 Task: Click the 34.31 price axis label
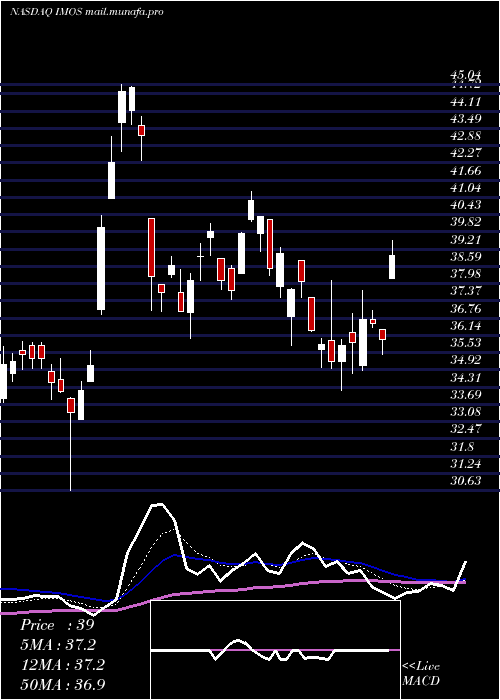[x=466, y=378]
